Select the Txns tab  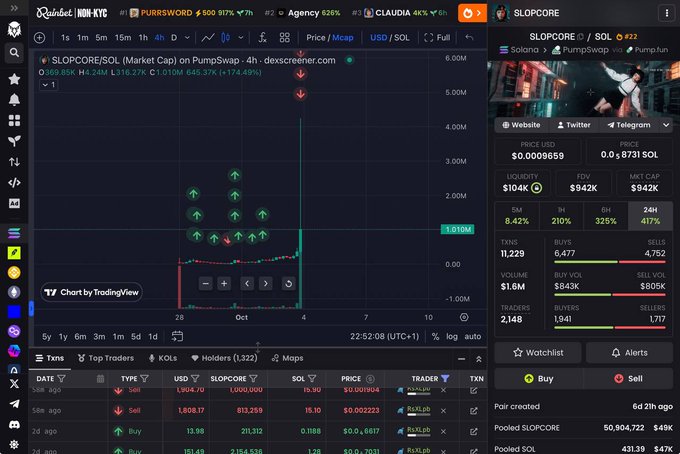click(x=50, y=358)
